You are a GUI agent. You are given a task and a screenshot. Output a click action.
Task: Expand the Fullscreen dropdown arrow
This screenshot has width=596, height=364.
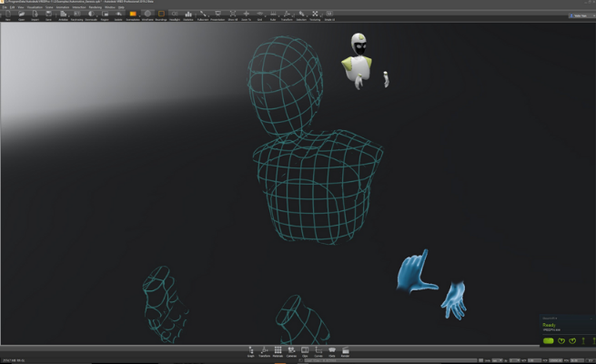[x=208, y=16]
